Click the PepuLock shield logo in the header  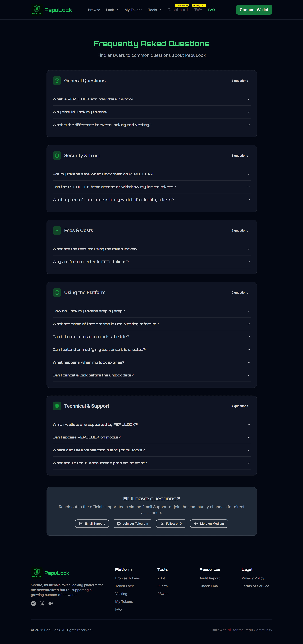coord(37,9)
